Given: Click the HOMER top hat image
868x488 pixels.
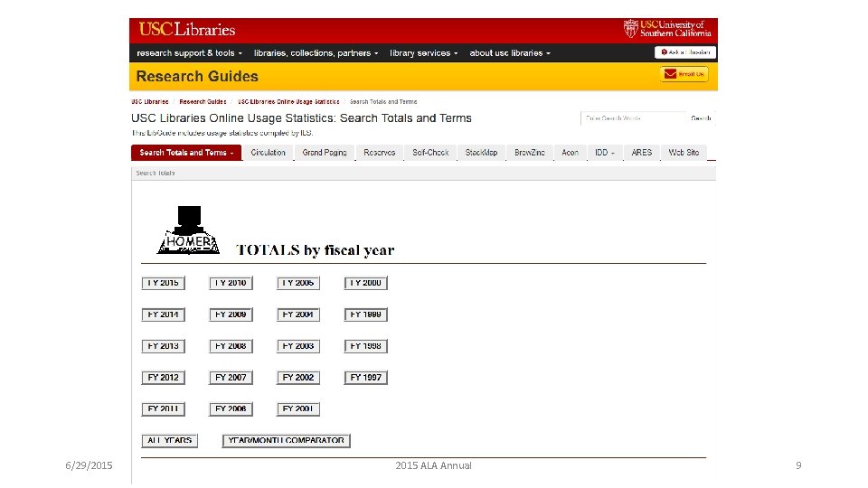Looking at the screenshot, I should pyautogui.click(x=189, y=230).
